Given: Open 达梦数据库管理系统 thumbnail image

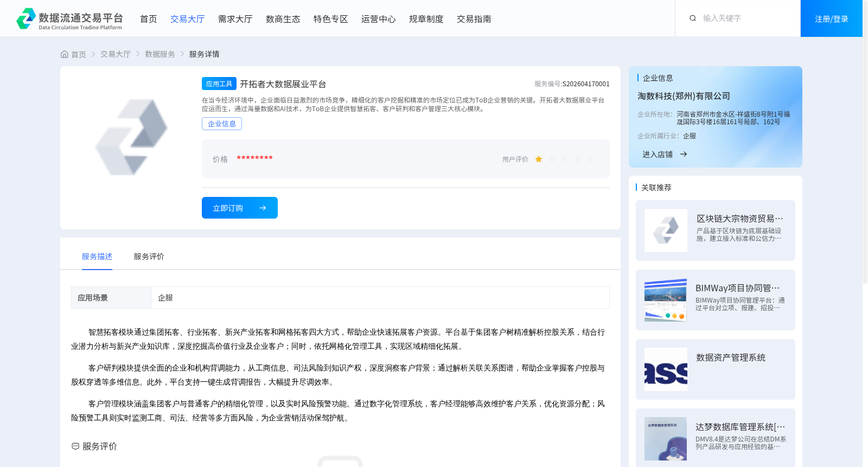Looking at the screenshot, I should click(666, 439).
